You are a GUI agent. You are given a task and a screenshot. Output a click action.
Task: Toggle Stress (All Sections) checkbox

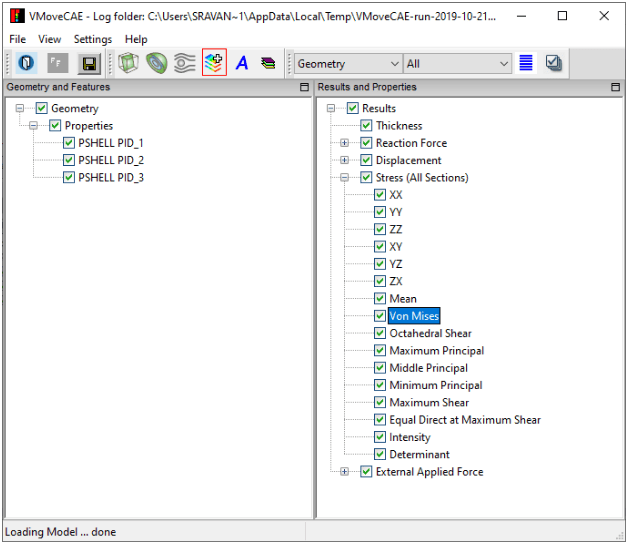[x=366, y=178]
